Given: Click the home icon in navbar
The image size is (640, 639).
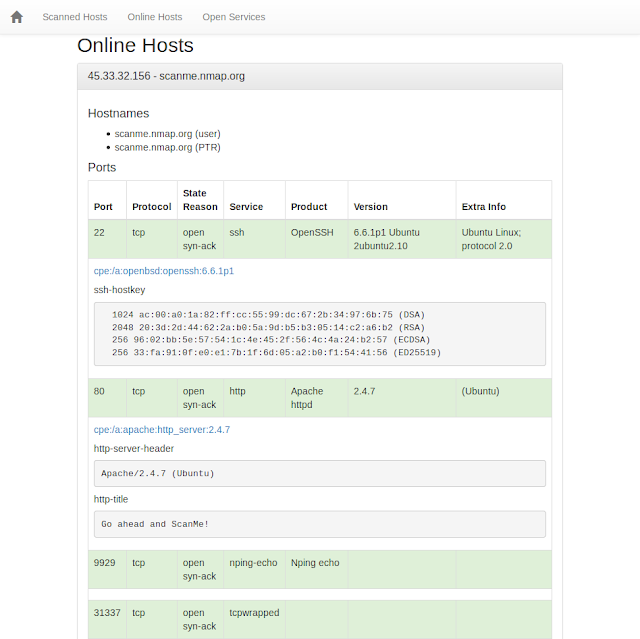Looking at the screenshot, I should pos(17,17).
